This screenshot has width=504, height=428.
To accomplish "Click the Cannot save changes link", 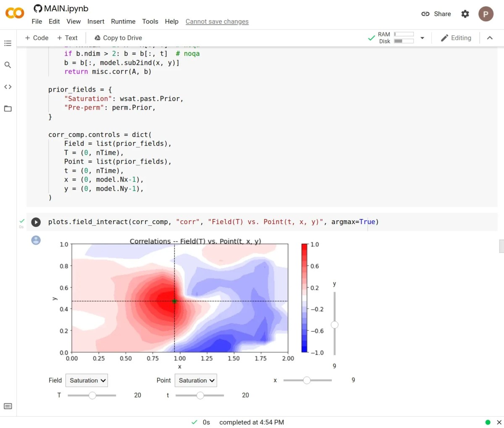I will (x=217, y=21).
